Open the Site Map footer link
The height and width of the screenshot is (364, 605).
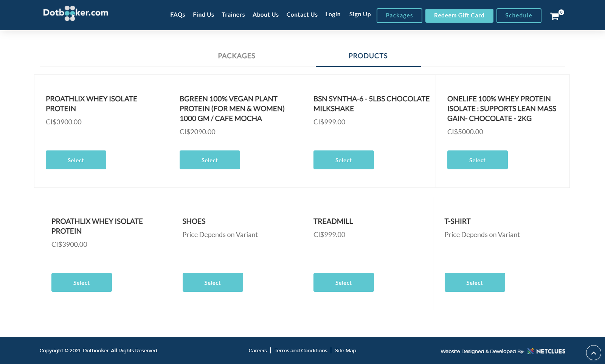[346, 351]
